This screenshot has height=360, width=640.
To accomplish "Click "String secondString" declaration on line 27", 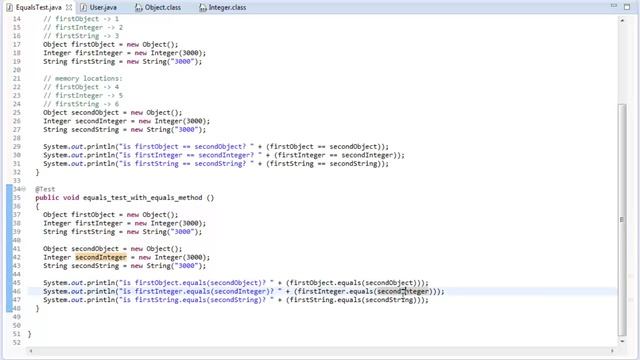I will coord(124,130).
